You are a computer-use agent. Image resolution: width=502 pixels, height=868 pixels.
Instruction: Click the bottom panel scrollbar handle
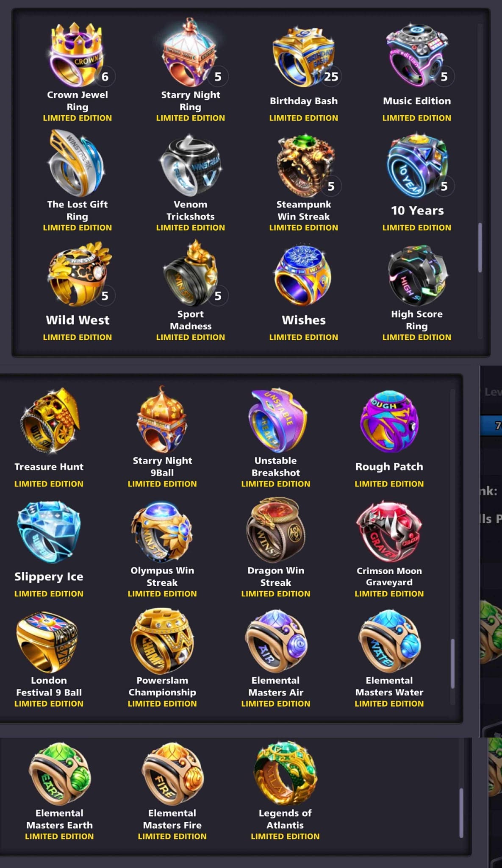tap(461, 812)
